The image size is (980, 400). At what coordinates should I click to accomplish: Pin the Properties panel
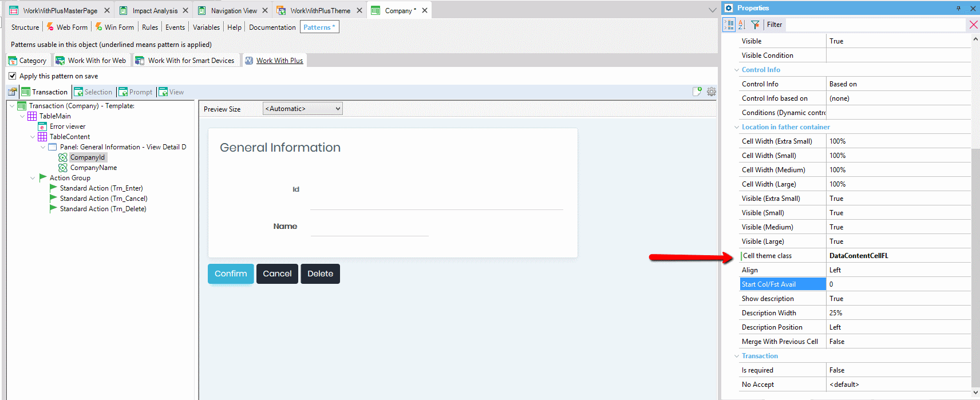958,8
